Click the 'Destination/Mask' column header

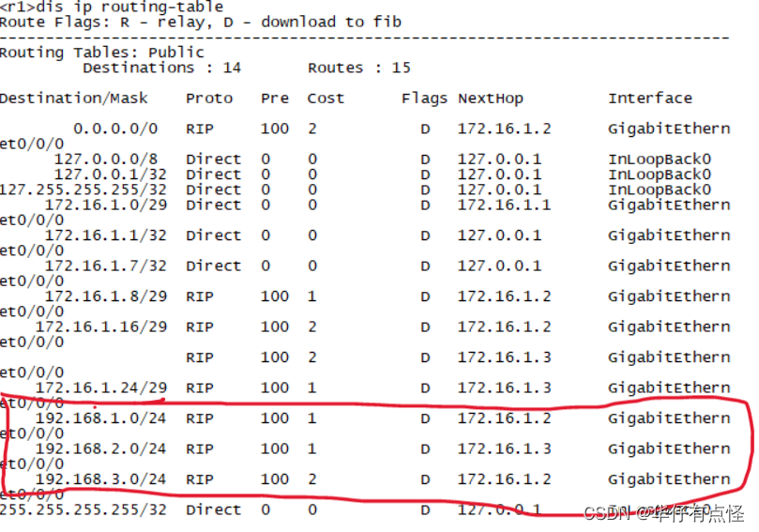[x=73, y=99]
